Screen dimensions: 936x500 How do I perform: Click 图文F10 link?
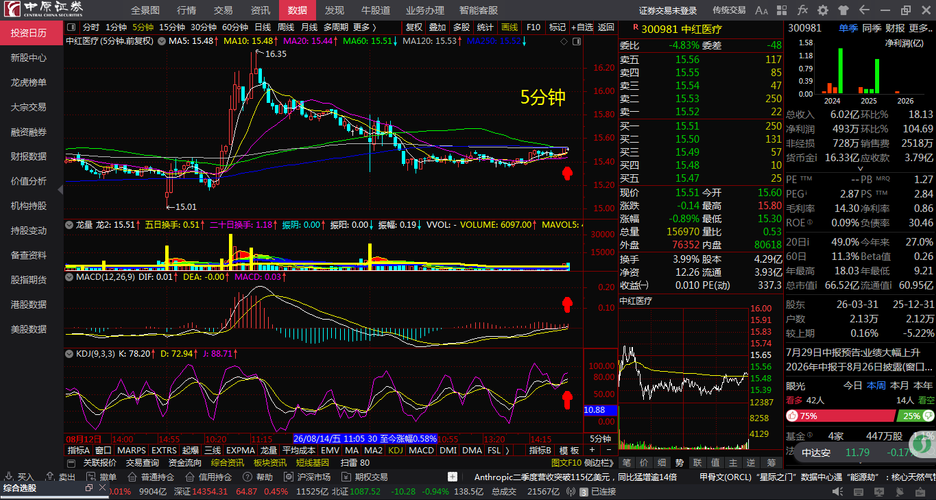566,462
